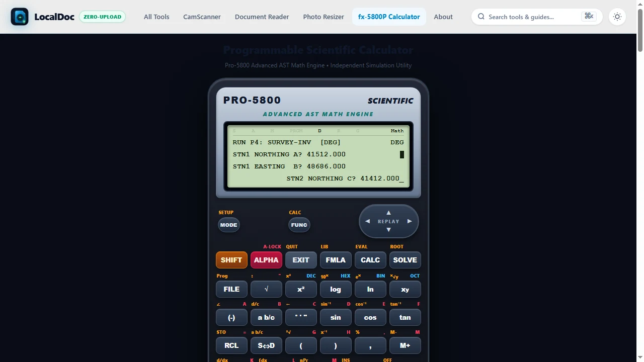The width and height of the screenshot is (644, 362).
Task: Click the REPLAY up arrow
Action: (388, 212)
